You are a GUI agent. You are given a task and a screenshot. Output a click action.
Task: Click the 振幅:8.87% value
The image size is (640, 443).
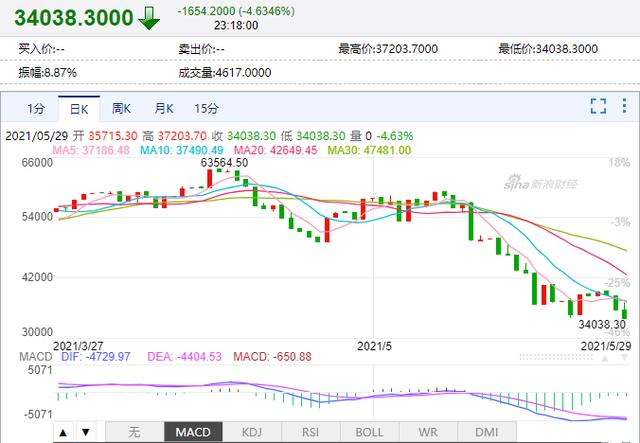tap(47, 73)
